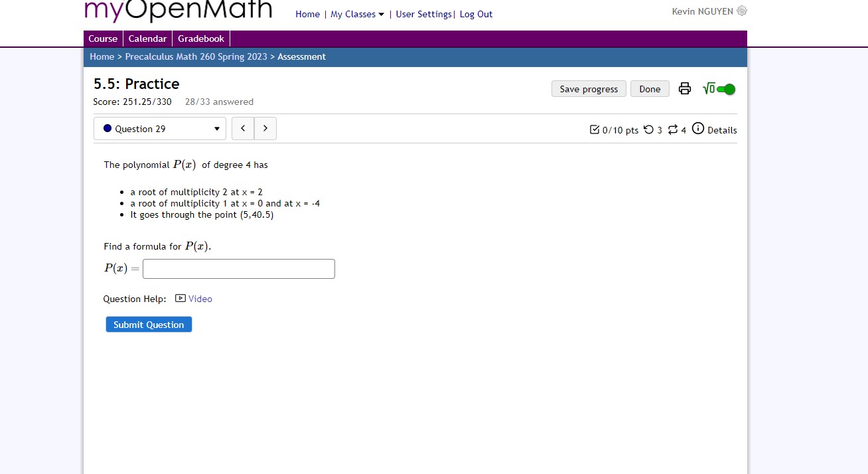Screen dimensions: 868x474
Task: Open Precalculus Math 260 Spring 2023 breadcrumb link
Action: pos(196,56)
